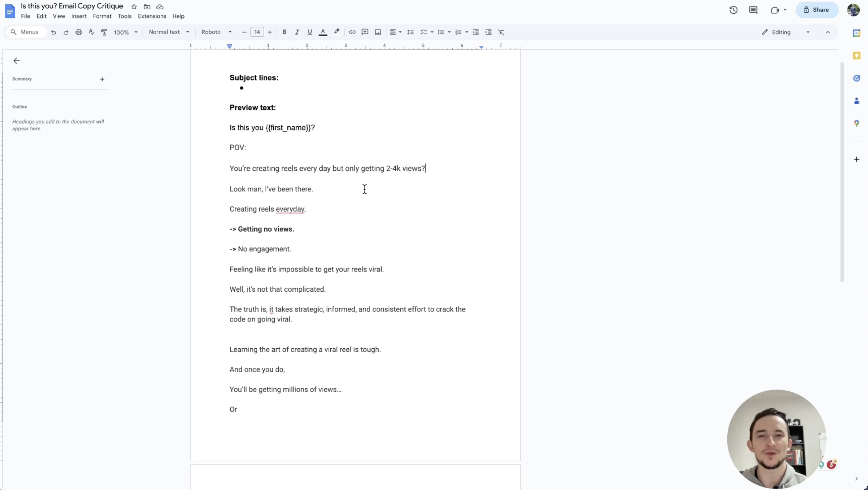Screen dimensions: 868x490
Task: Click the text color highlight icon
Action: point(336,31)
